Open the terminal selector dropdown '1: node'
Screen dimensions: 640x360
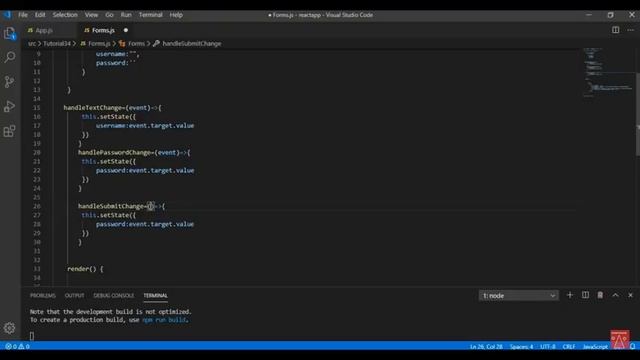click(x=518, y=296)
